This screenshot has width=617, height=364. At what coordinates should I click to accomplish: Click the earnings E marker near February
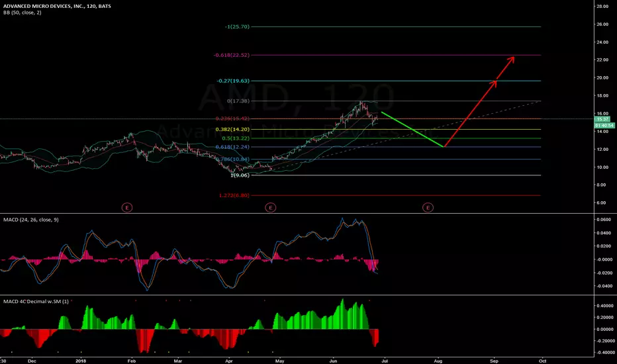[126, 207]
